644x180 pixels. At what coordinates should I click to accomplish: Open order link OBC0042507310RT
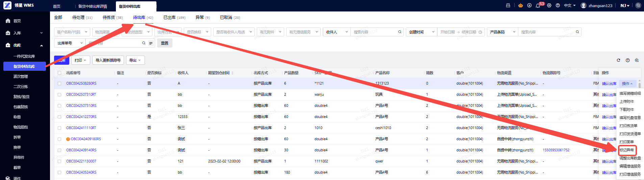click(x=81, y=94)
